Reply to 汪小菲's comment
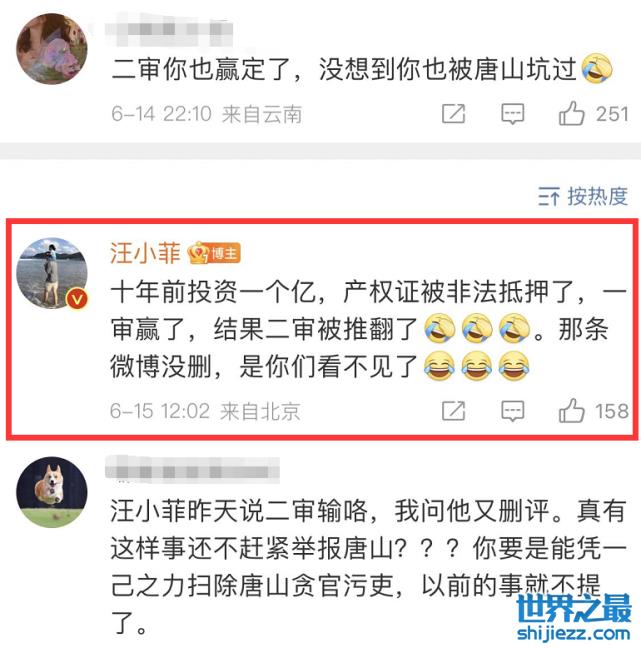Viewport: 641px width, 648px height. [512, 411]
